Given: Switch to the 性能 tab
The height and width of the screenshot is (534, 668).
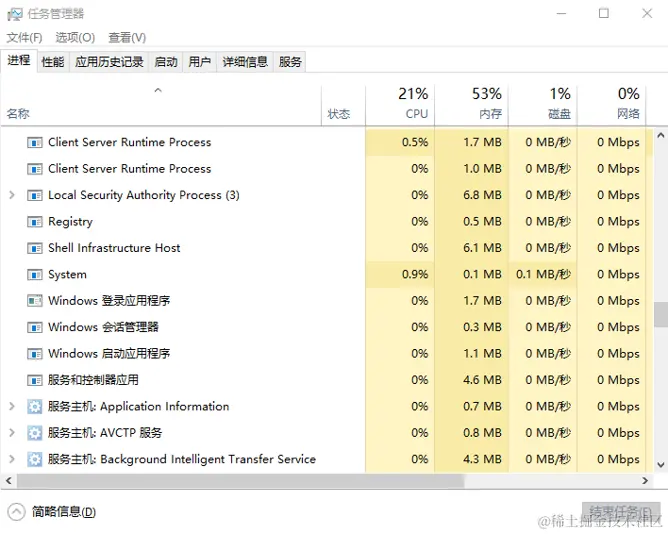Looking at the screenshot, I should [x=53, y=62].
